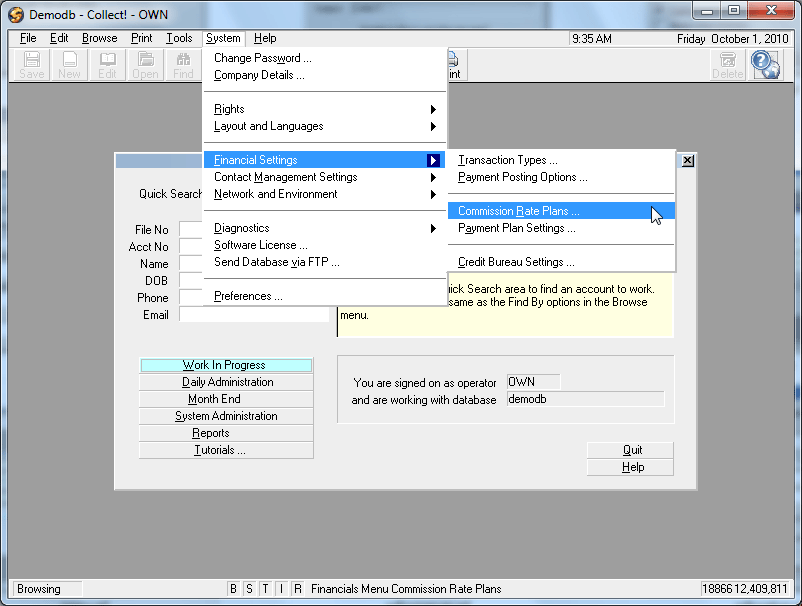
Task: Click the T indicator in status bar
Action: click(x=265, y=589)
